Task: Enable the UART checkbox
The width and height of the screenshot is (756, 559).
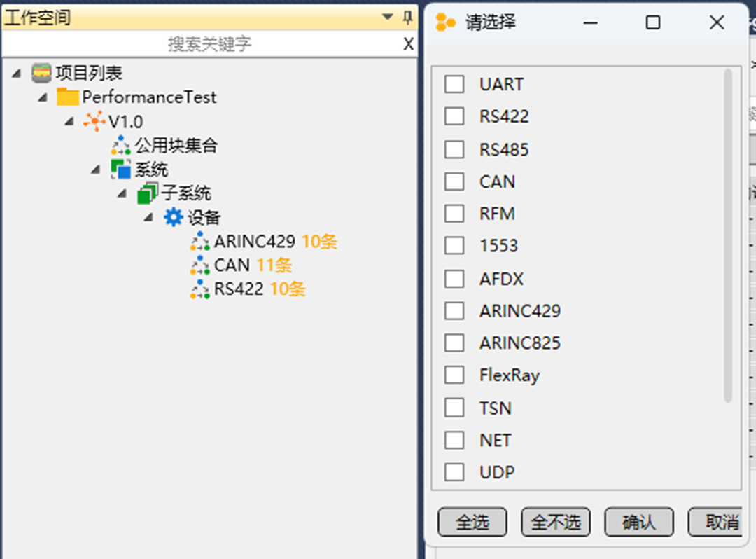Action: [454, 84]
